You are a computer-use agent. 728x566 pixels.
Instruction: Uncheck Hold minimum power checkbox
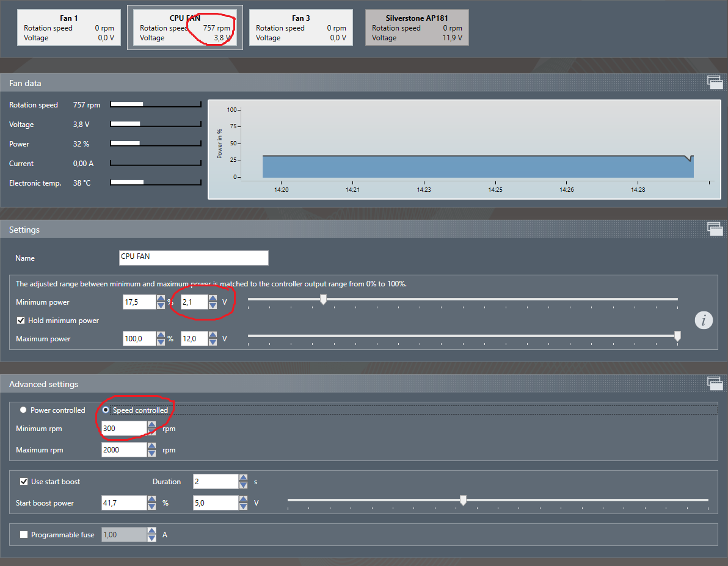point(21,321)
